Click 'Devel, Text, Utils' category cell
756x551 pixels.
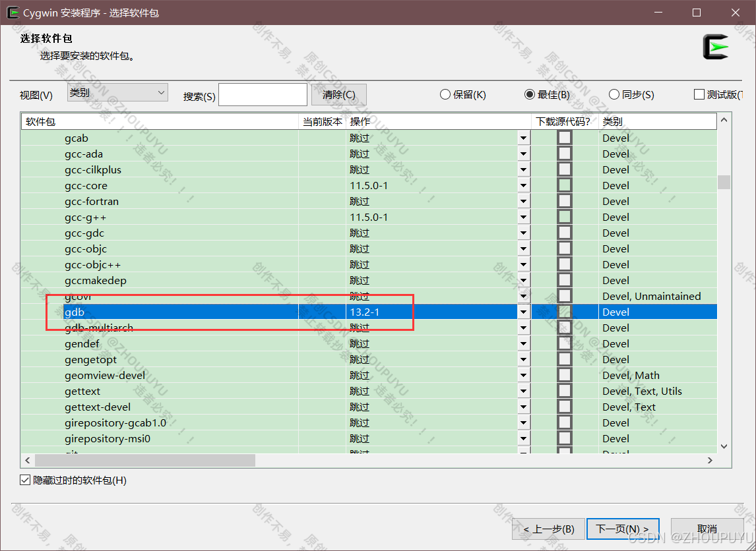click(642, 391)
